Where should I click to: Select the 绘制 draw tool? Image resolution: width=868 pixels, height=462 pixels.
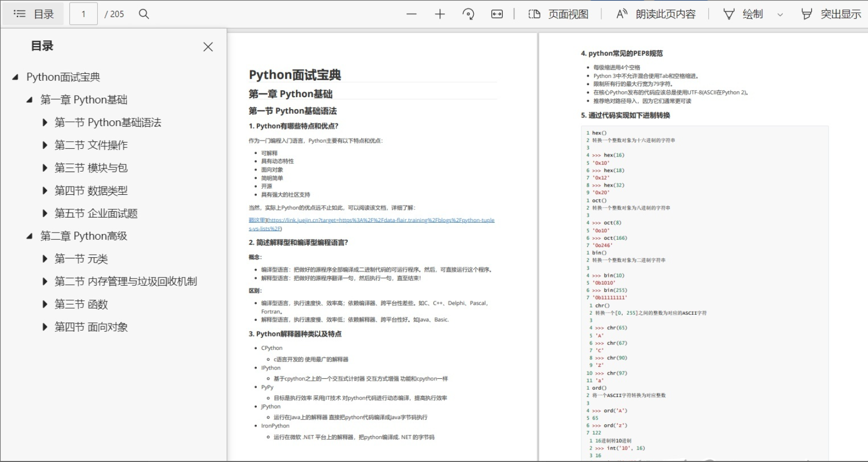pos(743,14)
